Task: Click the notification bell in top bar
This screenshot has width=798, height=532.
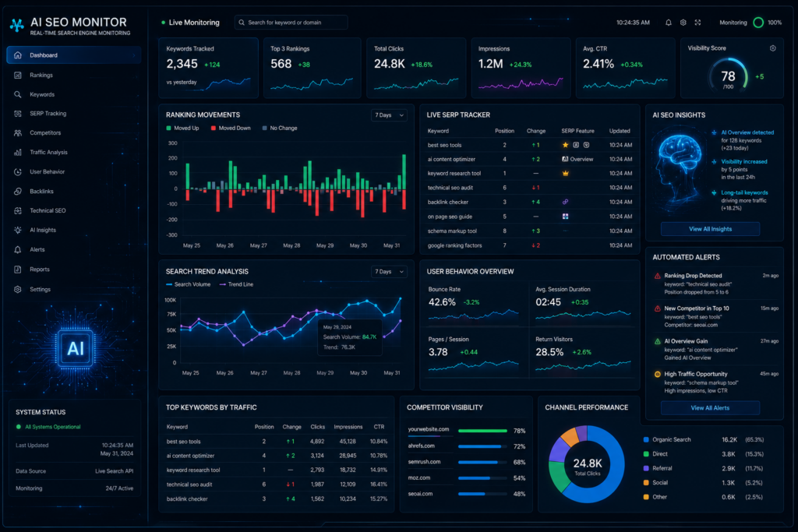Action: (x=668, y=23)
